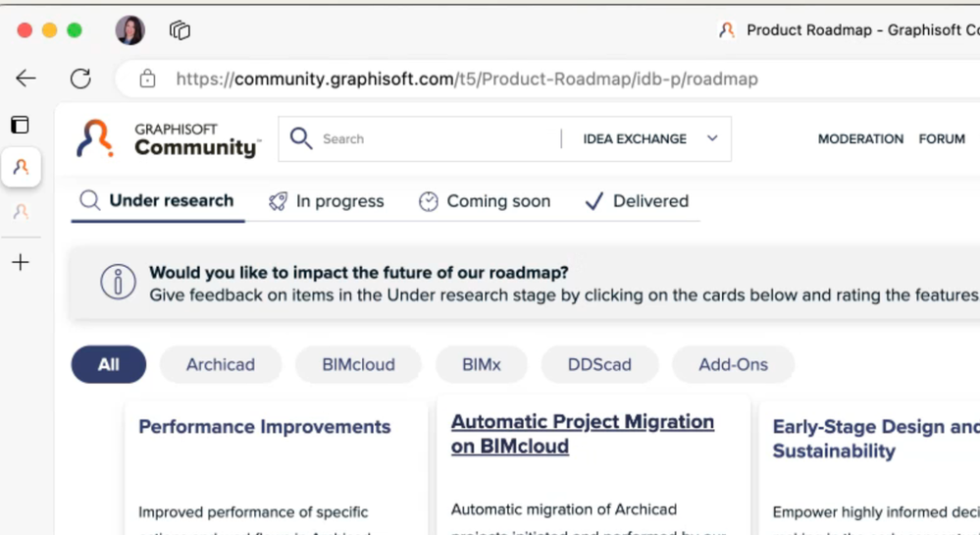
Task: Reload the page with refresh icon
Action: point(80,79)
